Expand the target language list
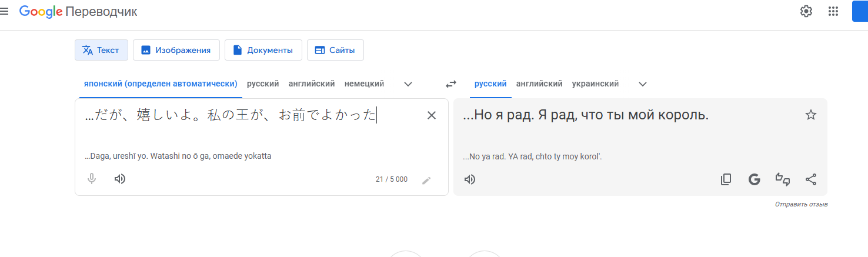 643,84
